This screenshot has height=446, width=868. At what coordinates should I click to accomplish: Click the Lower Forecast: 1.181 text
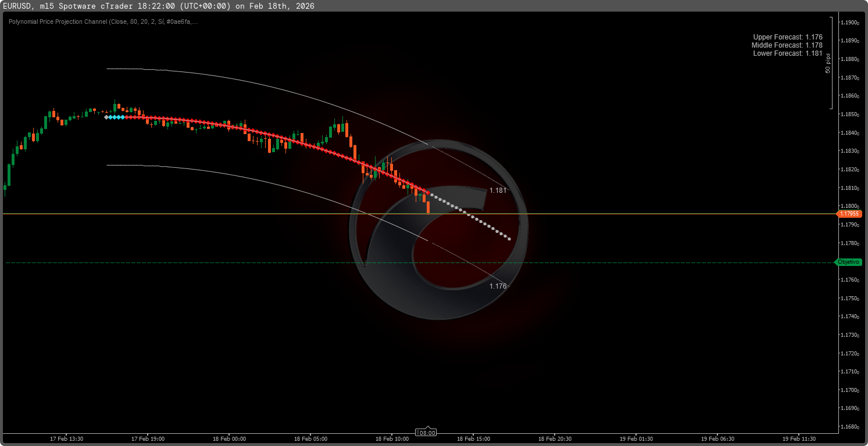click(787, 53)
